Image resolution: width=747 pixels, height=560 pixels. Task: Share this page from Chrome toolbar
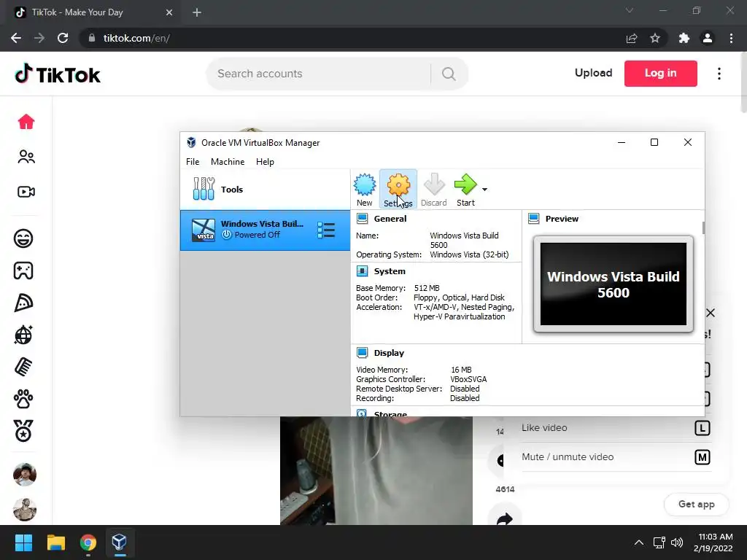[x=632, y=38]
